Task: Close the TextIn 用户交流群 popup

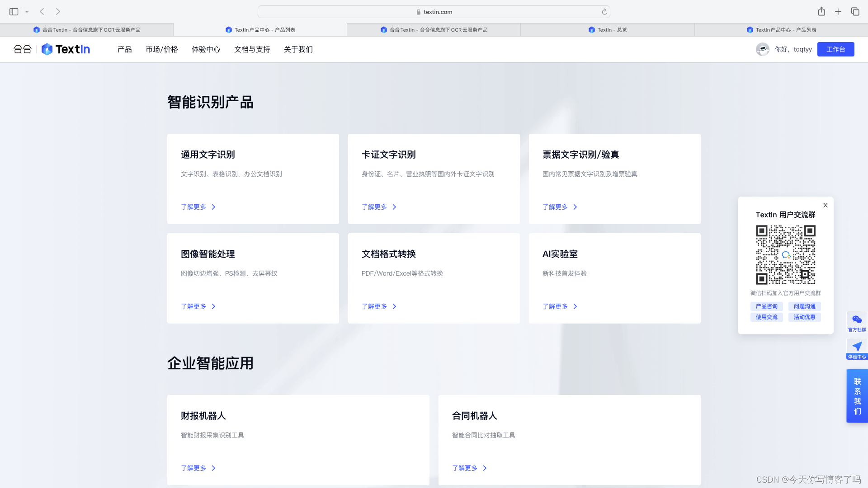Action: point(826,205)
